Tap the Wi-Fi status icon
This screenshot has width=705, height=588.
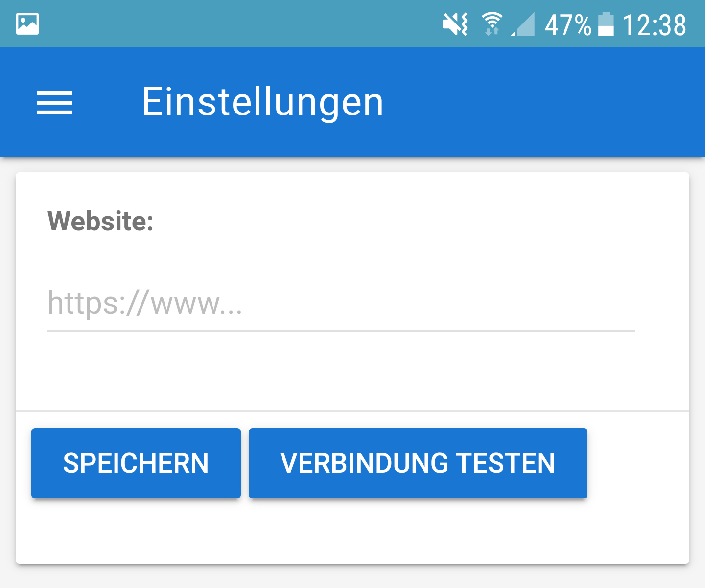point(492,24)
